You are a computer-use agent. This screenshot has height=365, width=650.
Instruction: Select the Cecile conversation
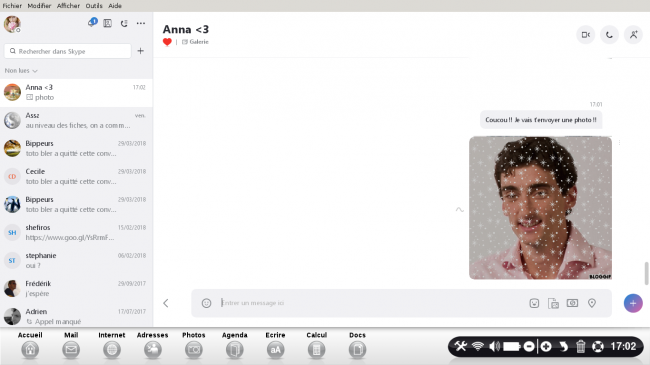(76, 176)
